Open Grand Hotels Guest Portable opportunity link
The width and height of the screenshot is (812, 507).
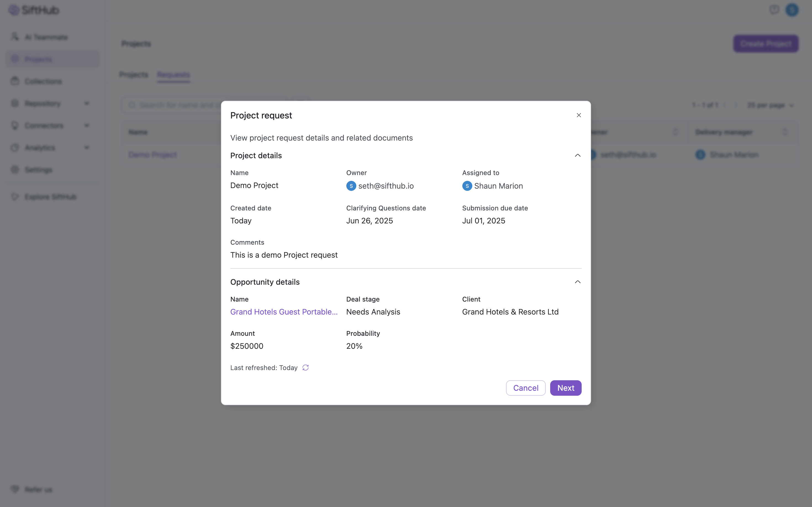tap(284, 311)
